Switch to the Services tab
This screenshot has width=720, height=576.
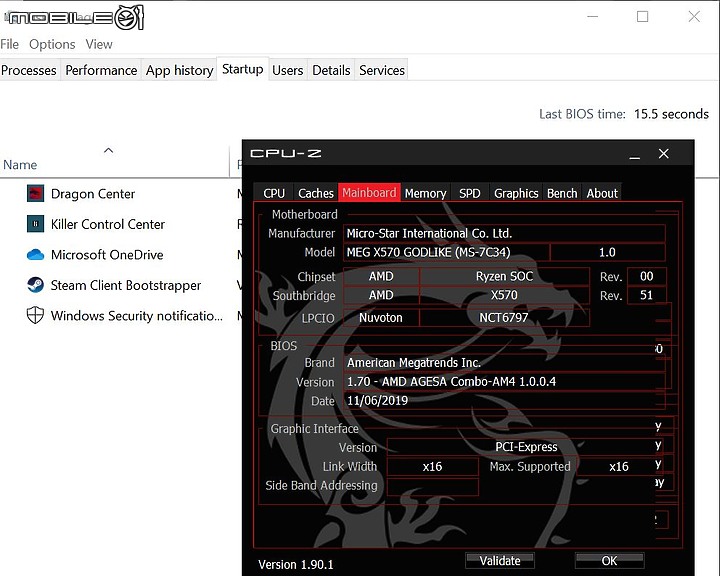[x=382, y=70]
